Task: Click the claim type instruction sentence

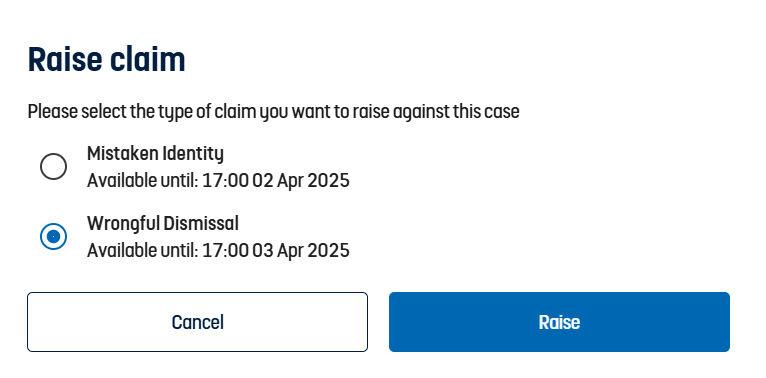Action: [274, 112]
